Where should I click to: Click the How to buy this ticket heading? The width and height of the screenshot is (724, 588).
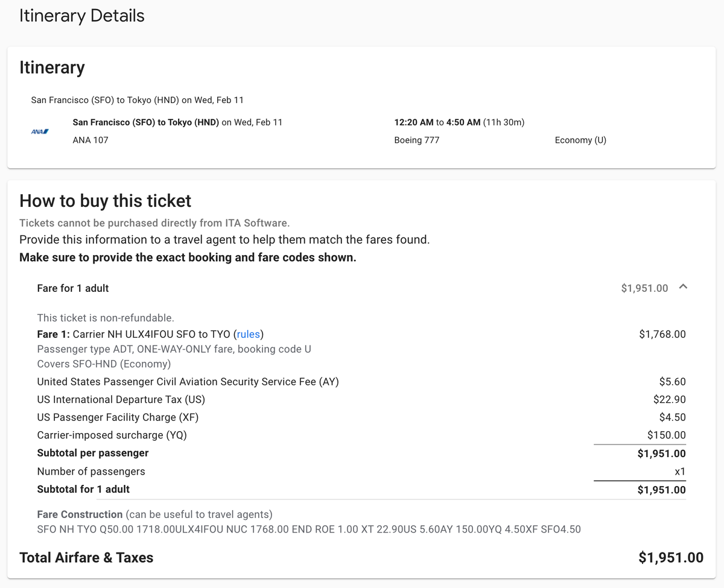[106, 201]
